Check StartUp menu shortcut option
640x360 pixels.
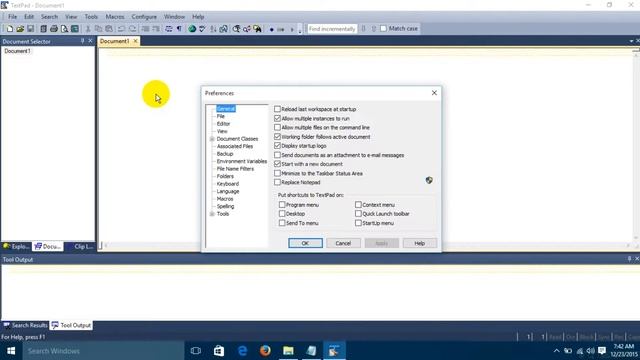(x=358, y=223)
